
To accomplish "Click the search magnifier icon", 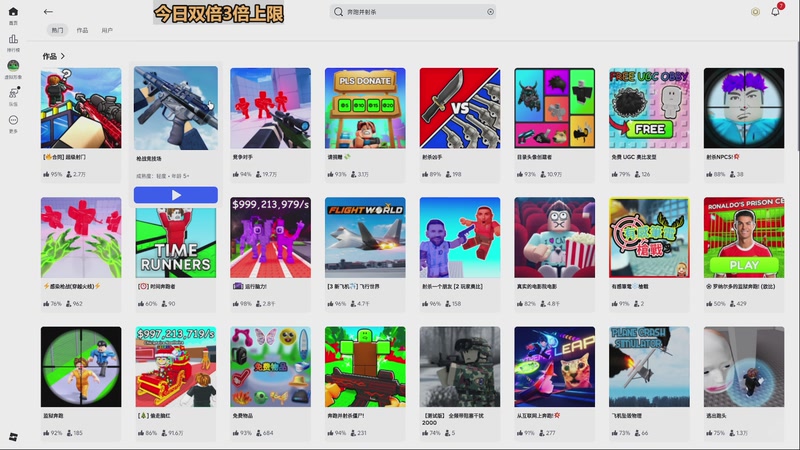I will [x=338, y=11].
